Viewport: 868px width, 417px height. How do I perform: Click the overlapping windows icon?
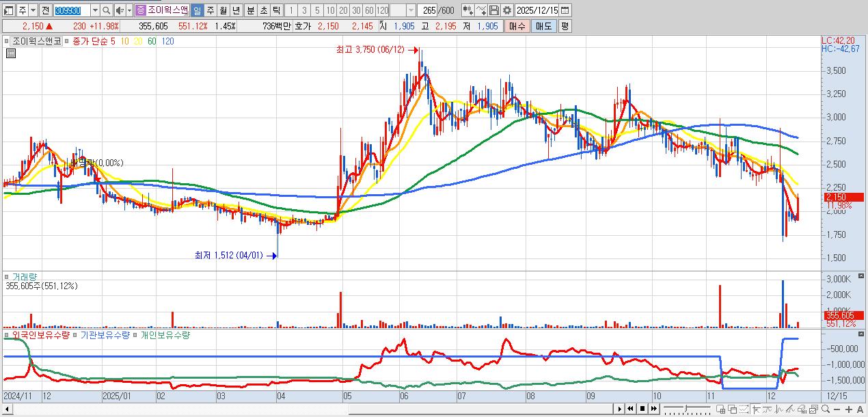(733, 409)
